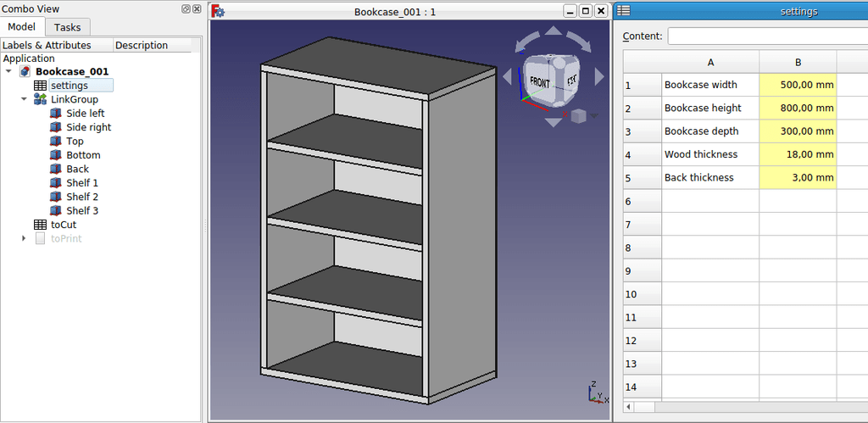This screenshot has height=423, width=868.
Task: Open the navigation cube dropdown menu
Action: pos(594,116)
